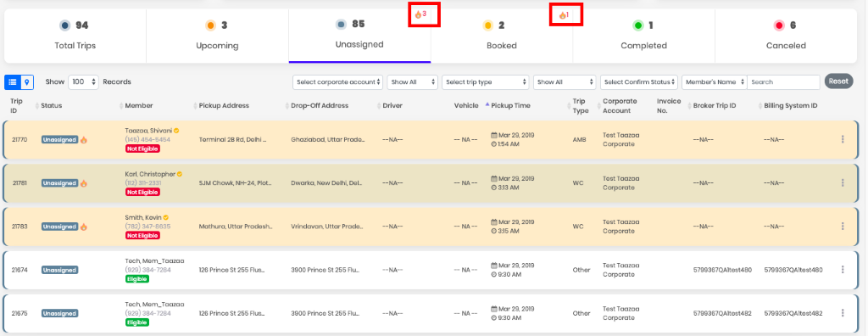Image resolution: width=868 pixels, height=336 pixels.
Task: Open first Show All filter dropdown
Action: coord(413,82)
